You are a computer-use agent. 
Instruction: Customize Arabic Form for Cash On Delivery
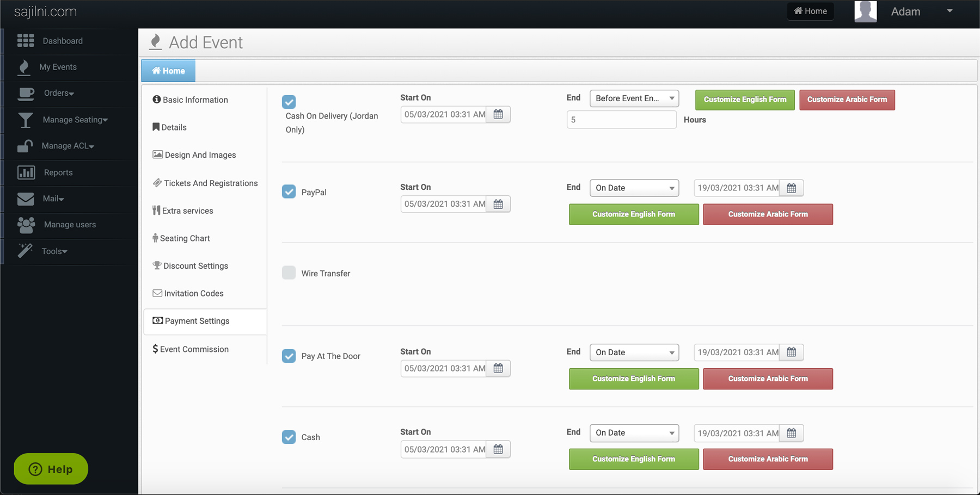click(847, 100)
